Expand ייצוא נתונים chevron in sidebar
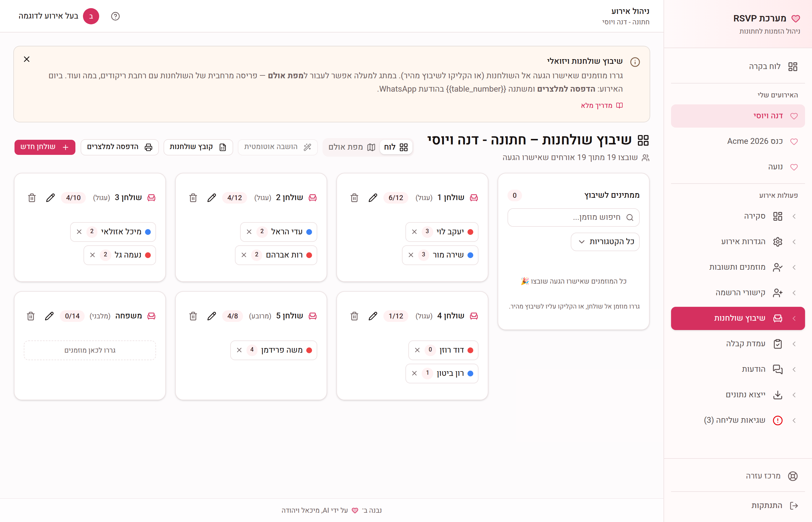812x522 pixels. [x=794, y=395]
